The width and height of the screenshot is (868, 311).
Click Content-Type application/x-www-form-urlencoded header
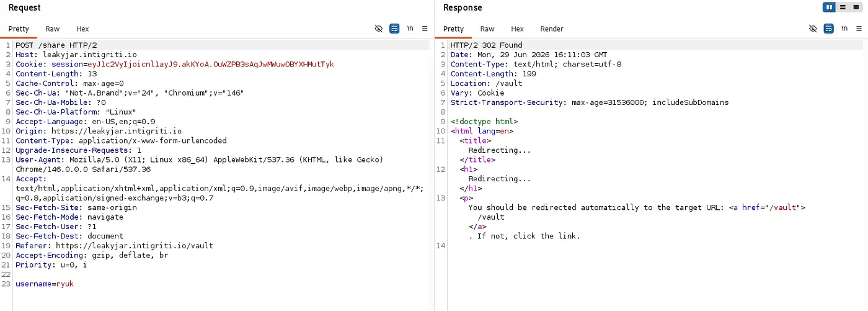point(122,140)
